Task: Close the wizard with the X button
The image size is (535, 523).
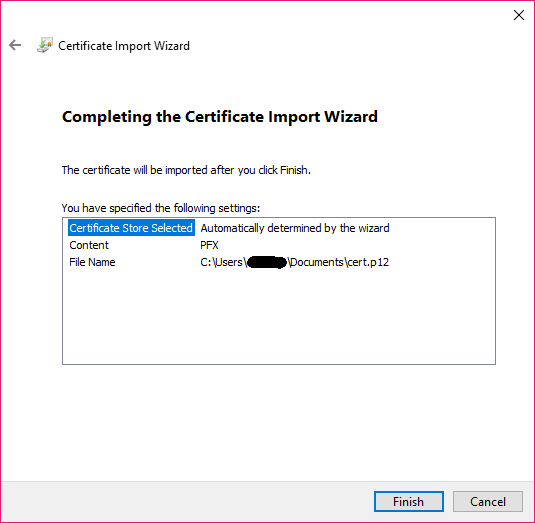Action: (519, 15)
